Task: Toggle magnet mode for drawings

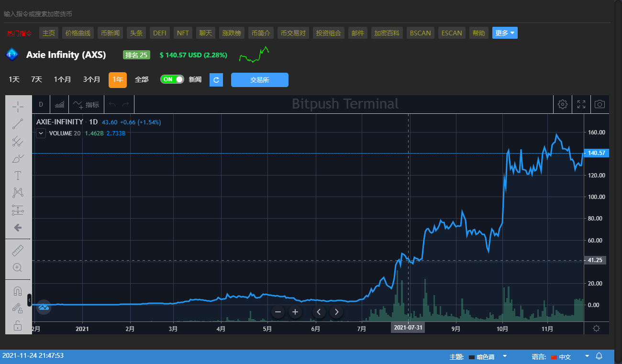Action: (18, 291)
